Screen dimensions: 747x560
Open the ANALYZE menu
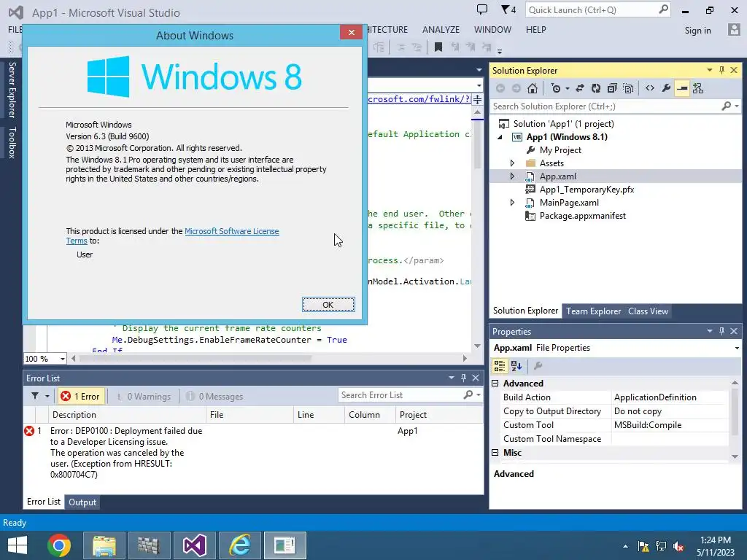441,29
